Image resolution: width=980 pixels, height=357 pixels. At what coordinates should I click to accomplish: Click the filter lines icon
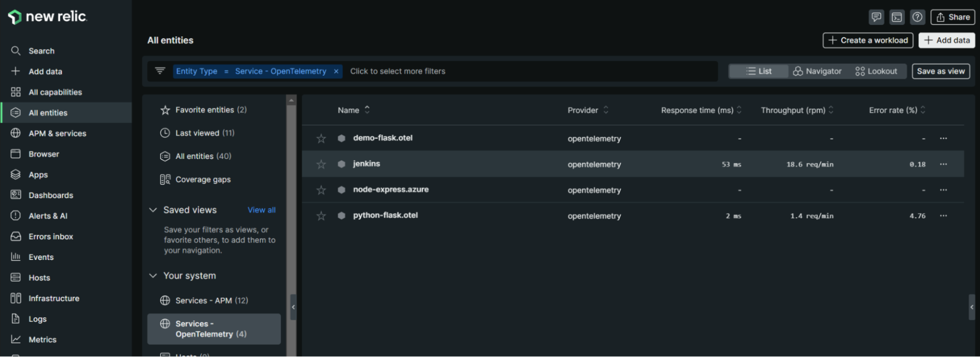click(x=160, y=71)
